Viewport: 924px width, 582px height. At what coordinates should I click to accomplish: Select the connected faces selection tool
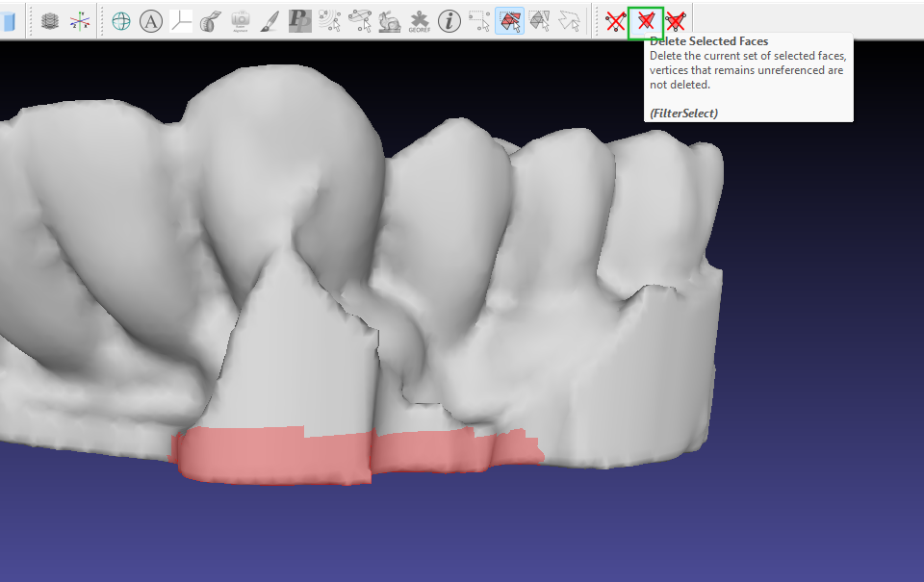(x=538, y=19)
